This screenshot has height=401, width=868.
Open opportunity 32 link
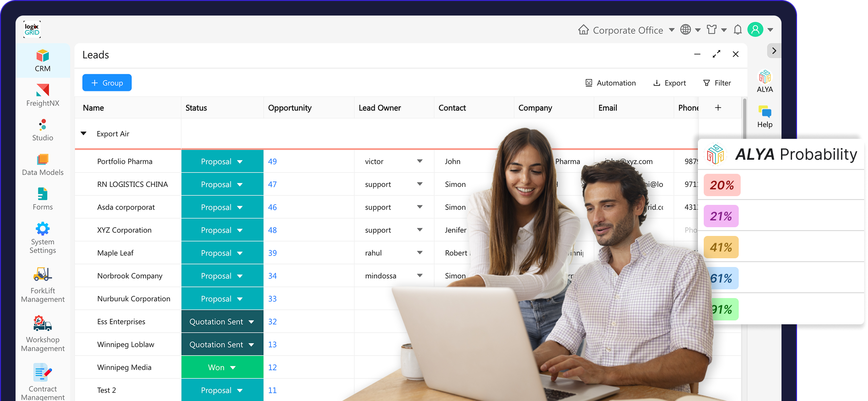[x=273, y=322]
